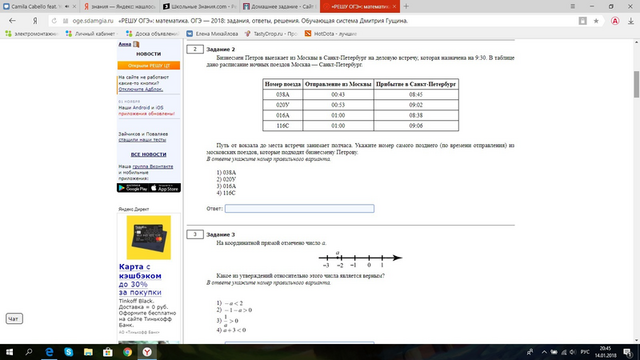Open the Yandex home icon beside back arrow
This screenshot has height=360, width=640.
coord(35,21)
